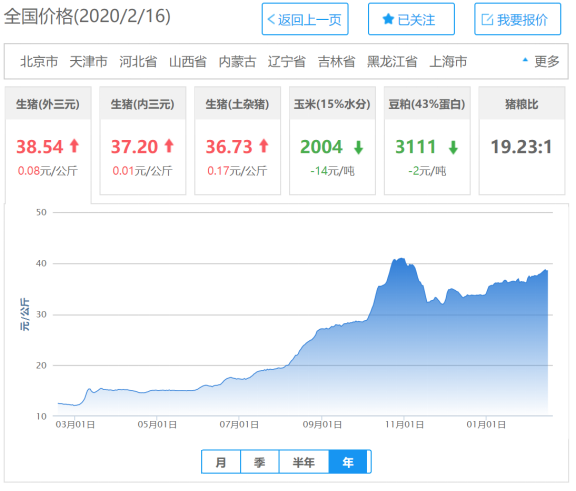This screenshot has height=491, width=576.
Task: Click small triangle next to 更多
Action: coord(525,59)
